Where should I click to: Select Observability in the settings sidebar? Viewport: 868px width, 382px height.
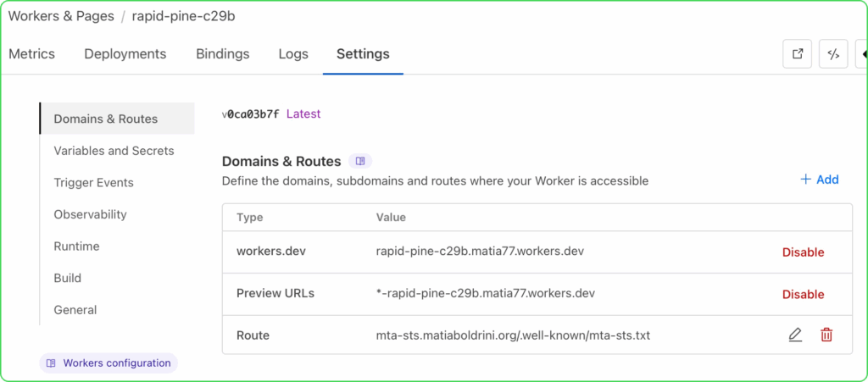[90, 214]
